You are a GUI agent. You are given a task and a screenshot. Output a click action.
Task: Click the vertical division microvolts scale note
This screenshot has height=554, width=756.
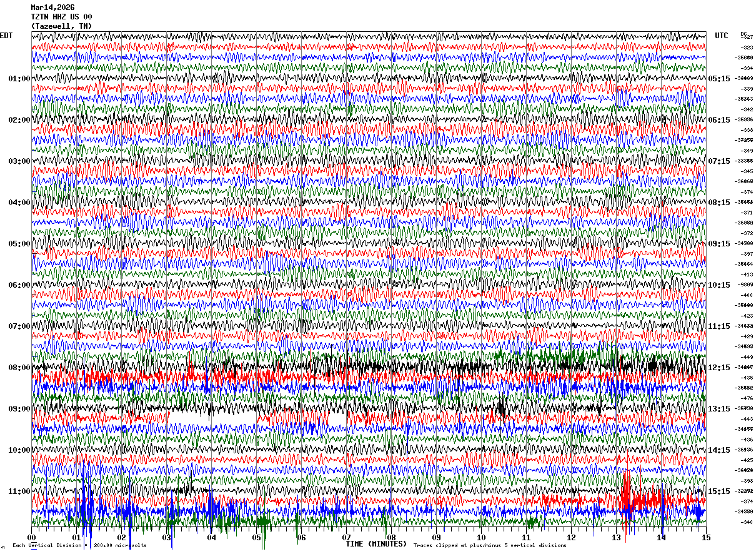click(x=79, y=546)
